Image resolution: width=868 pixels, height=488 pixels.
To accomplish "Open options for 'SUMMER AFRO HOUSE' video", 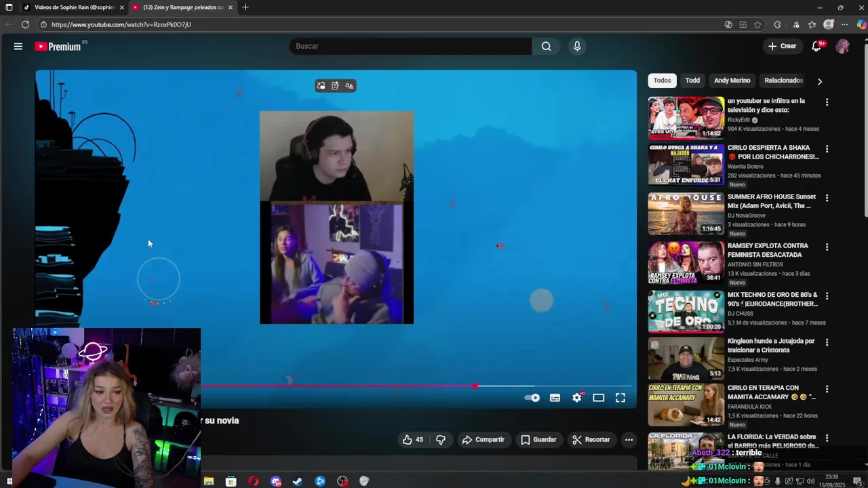I will [827, 198].
